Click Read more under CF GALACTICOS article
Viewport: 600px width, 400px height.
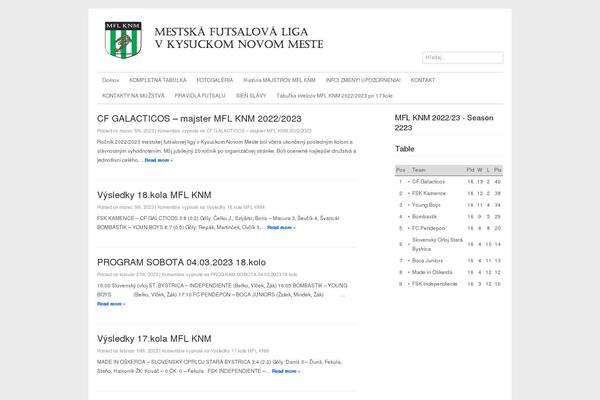(x=158, y=160)
